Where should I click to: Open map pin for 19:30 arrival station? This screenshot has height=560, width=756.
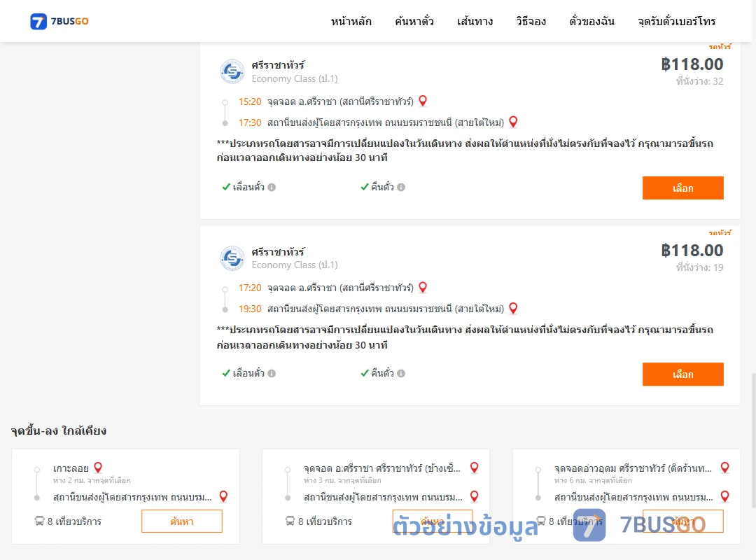(x=513, y=308)
